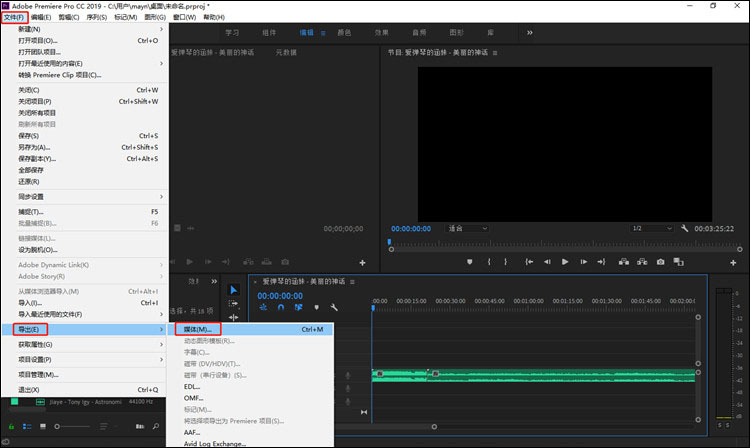Open Program monitor settings wrench
This screenshot has height=448, width=750.
tap(684, 229)
